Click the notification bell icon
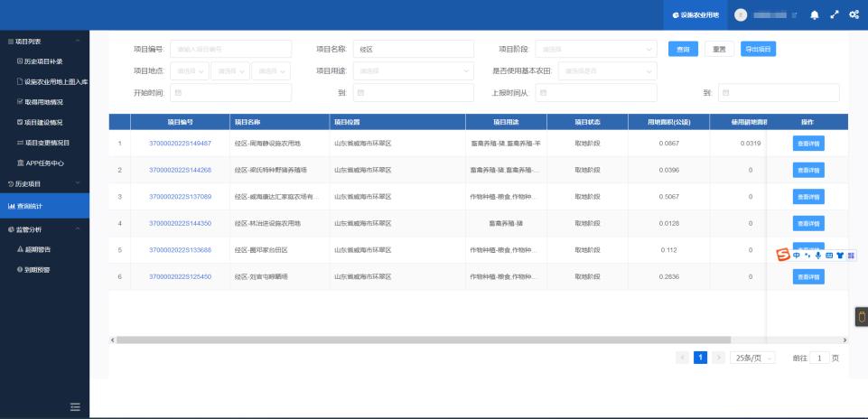The height and width of the screenshot is (419, 868). pyautogui.click(x=815, y=15)
